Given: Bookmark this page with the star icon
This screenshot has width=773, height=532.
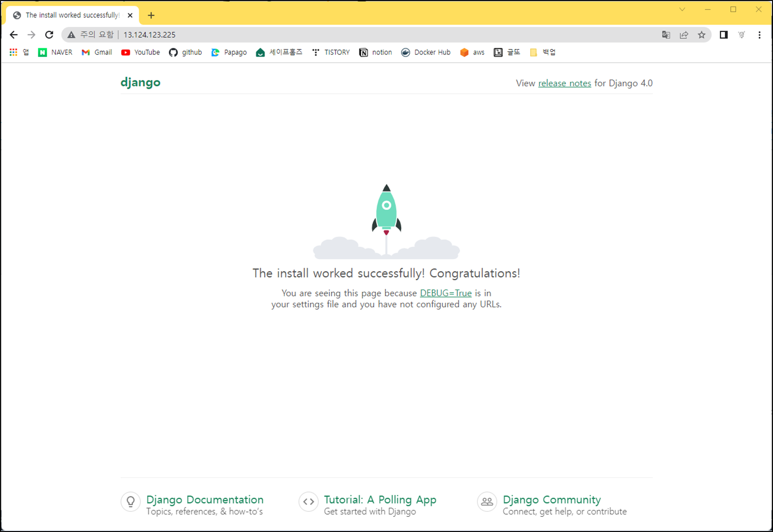Looking at the screenshot, I should tap(702, 35).
